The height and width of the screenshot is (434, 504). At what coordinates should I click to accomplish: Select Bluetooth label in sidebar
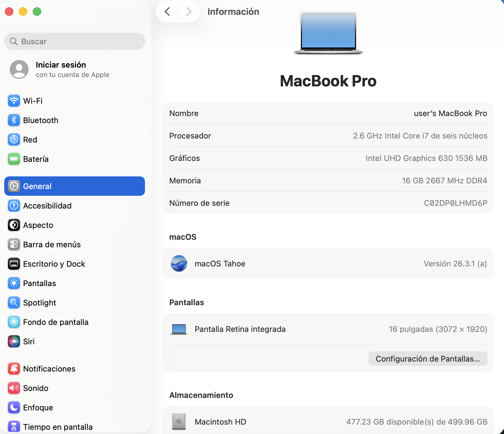click(x=41, y=120)
